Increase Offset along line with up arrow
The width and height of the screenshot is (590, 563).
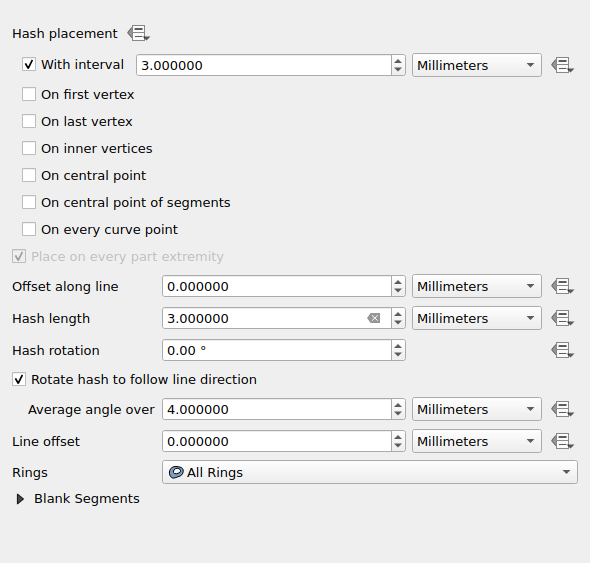click(x=398, y=282)
